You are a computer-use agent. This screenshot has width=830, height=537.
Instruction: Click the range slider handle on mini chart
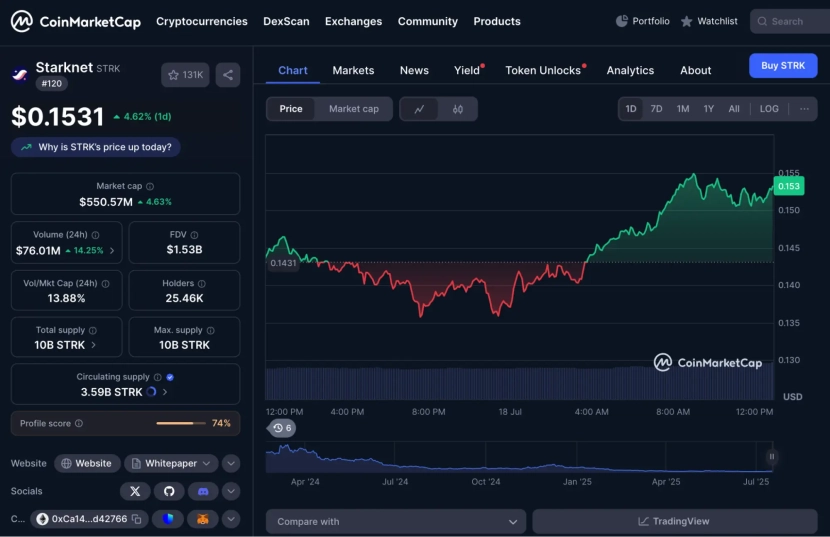tap(771, 457)
